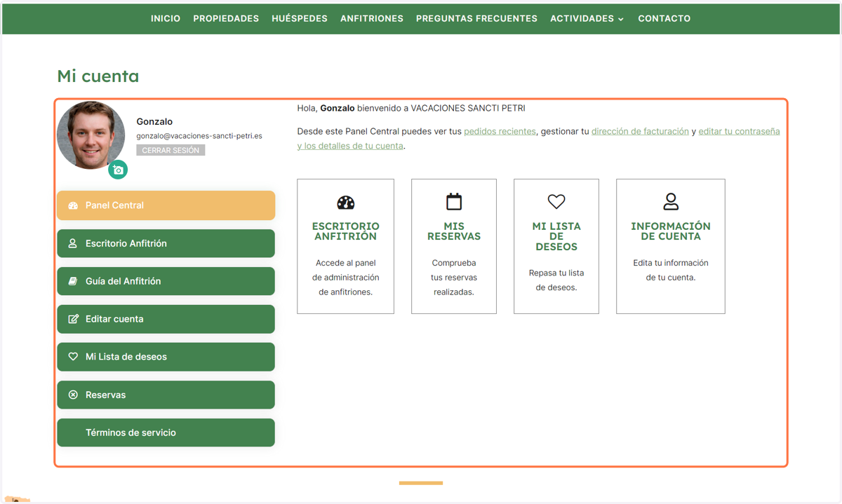Viewport: 842px width, 504px height.
Task: Click text 'Repasa tu lista de deseos.'
Action: [x=556, y=280]
